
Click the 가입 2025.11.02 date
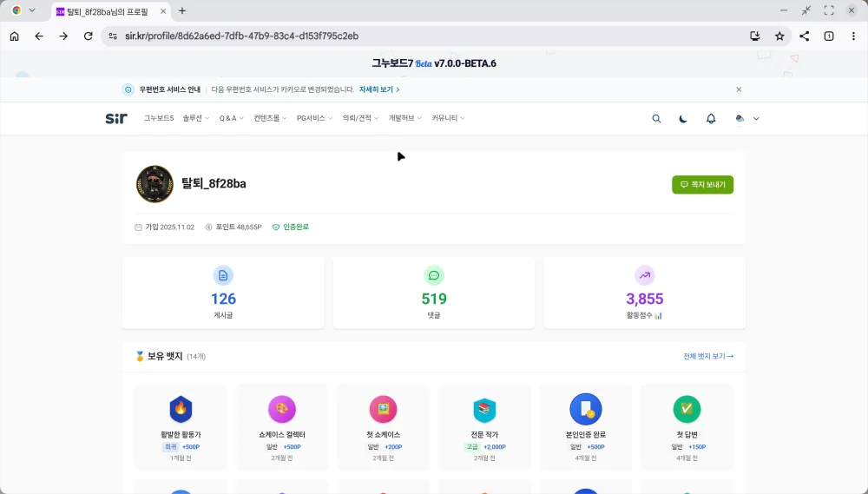(x=170, y=227)
